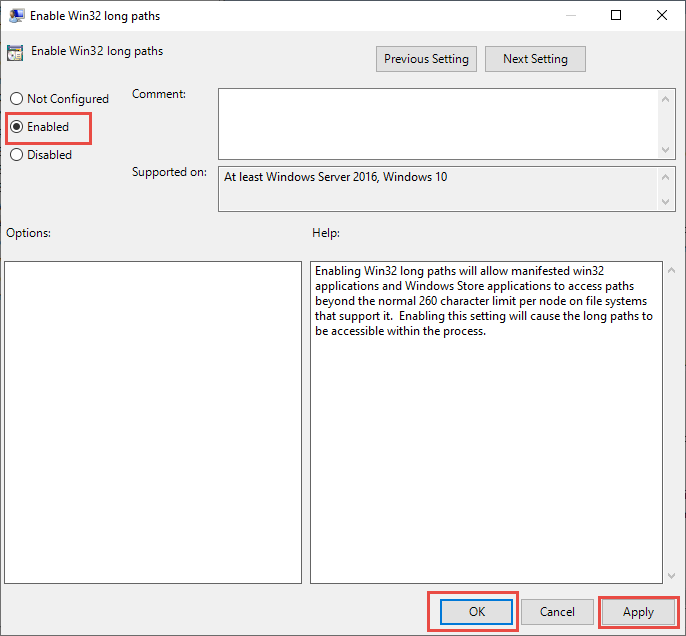Jump to Next Setting

click(535, 59)
